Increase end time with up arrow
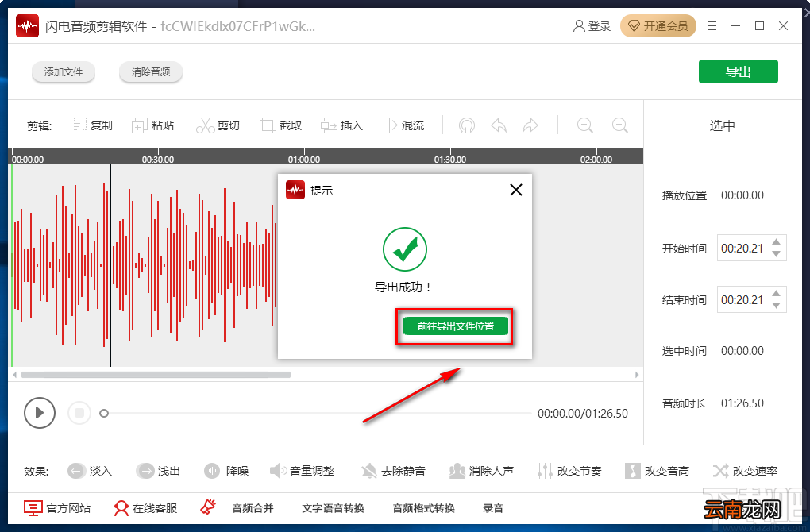Screen dimensions: 810x532 776,293
